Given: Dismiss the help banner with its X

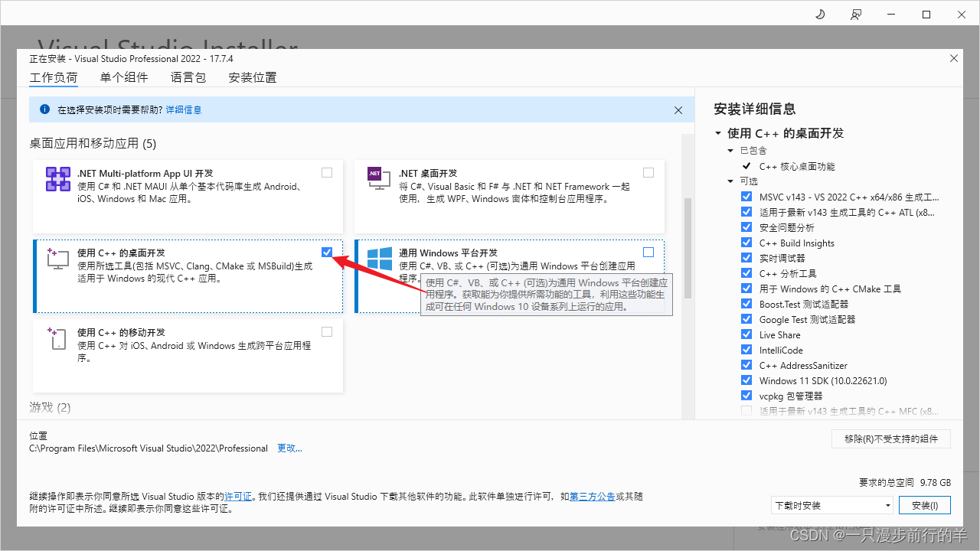Looking at the screenshot, I should 678,110.
